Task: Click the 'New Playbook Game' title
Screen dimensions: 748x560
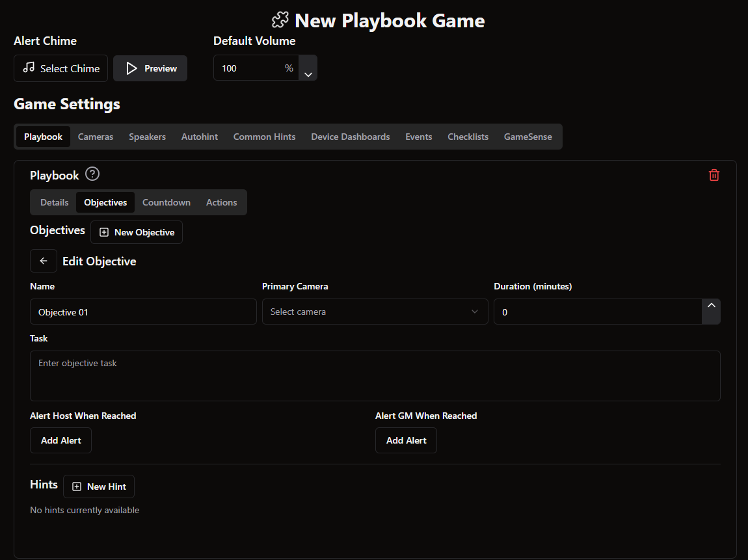Action: point(390,21)
